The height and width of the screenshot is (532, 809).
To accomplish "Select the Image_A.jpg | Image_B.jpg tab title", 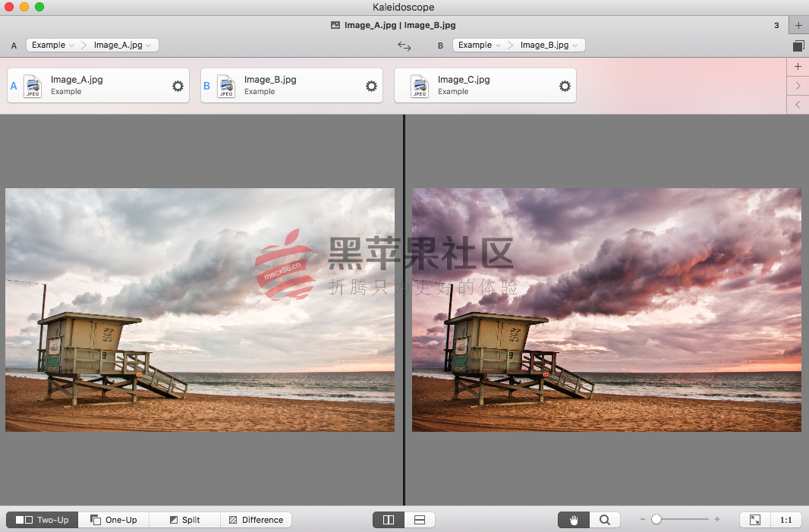I will pos(400,25).
